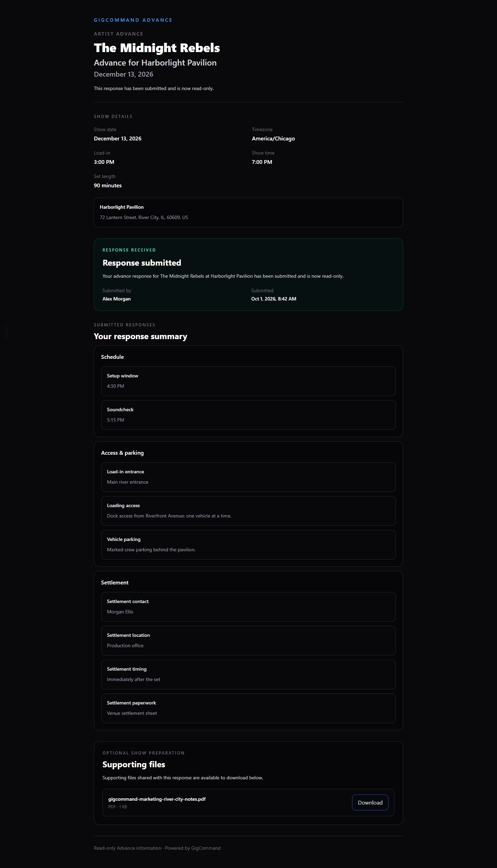
Task: Click the 7:00 PM show time
Action: (262, 162)
